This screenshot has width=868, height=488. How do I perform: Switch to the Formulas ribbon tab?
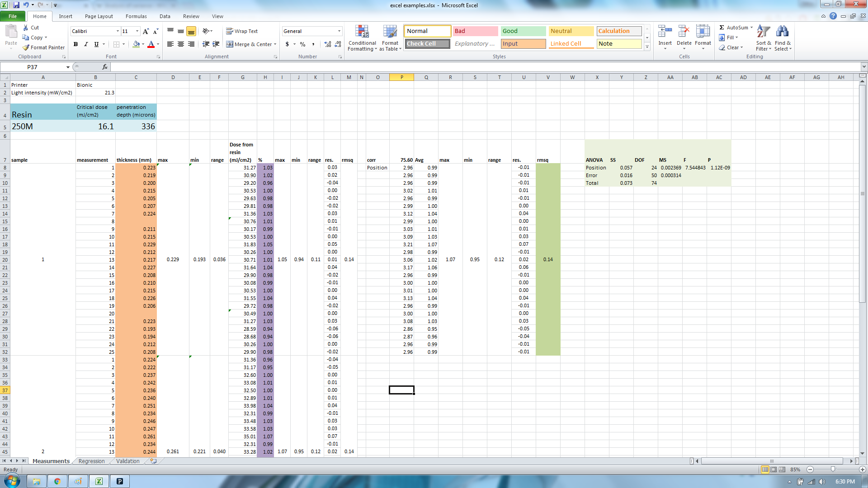click(x=136, y=16)
